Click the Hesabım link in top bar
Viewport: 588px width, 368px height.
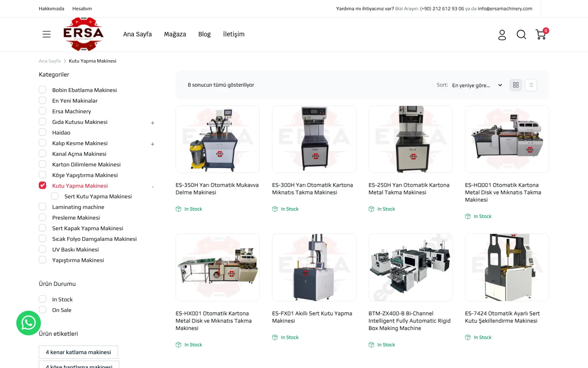click(x=82, y=9)
